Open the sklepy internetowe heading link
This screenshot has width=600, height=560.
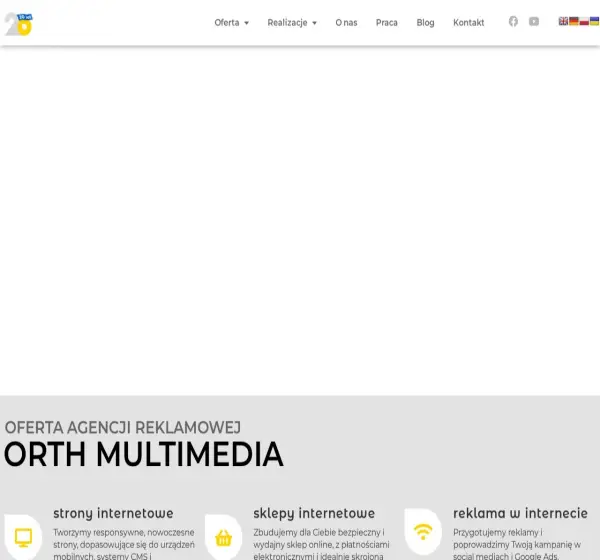[x=314, y=513]
